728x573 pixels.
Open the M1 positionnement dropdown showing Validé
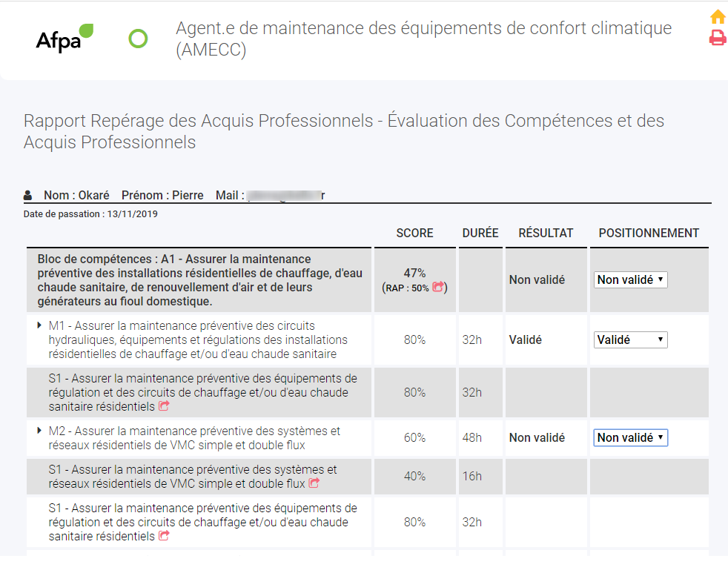tap(630, 340)
